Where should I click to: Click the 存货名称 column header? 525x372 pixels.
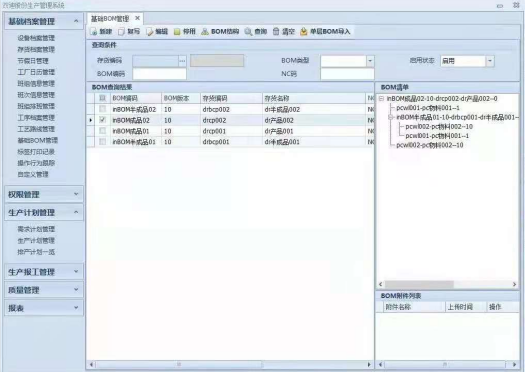pos(313,98)
